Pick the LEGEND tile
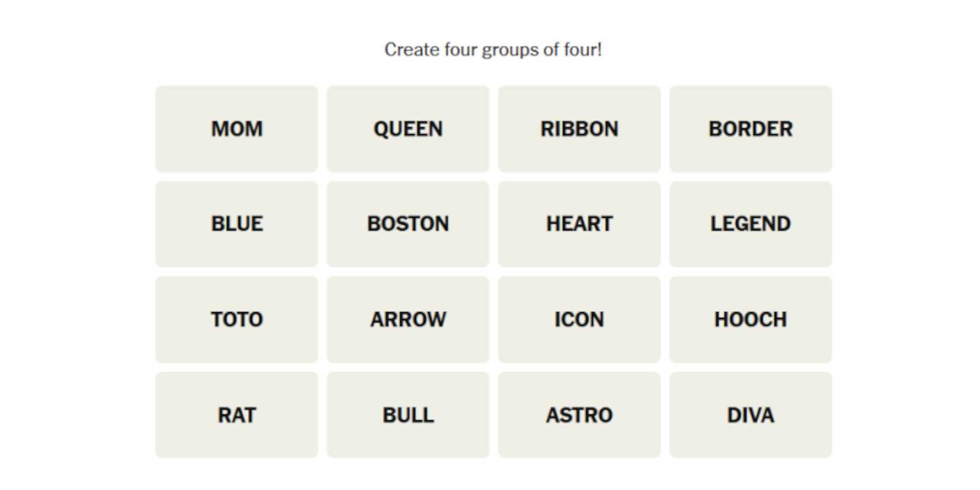 [751, 224]
